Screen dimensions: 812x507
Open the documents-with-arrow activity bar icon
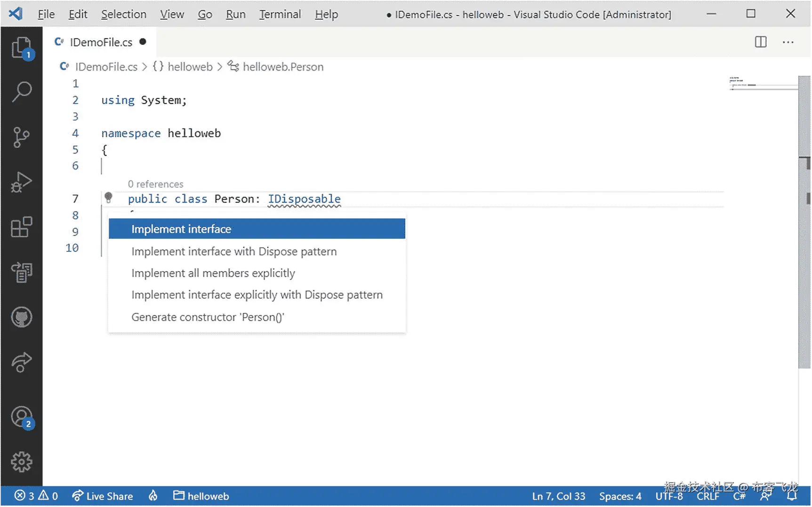click(x=22, y=272)
